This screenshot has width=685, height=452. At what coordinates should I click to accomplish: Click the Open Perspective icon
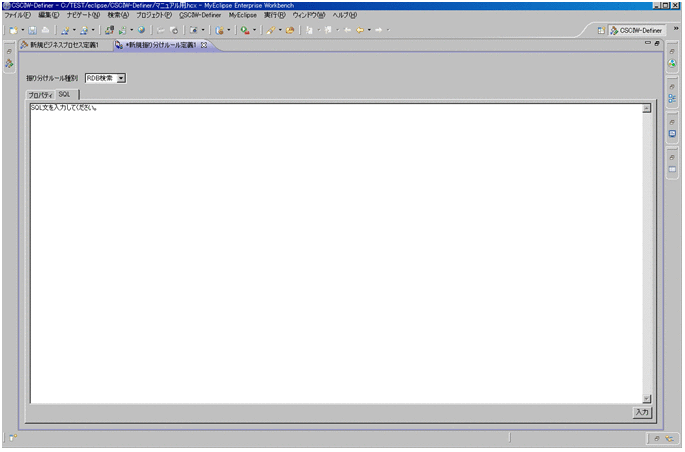coord(601,30)
